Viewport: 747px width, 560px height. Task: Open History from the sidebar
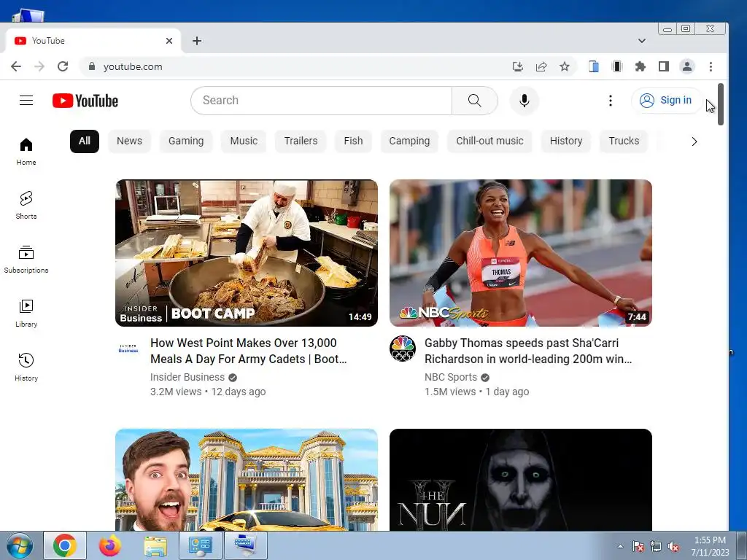tap(26, 367)
